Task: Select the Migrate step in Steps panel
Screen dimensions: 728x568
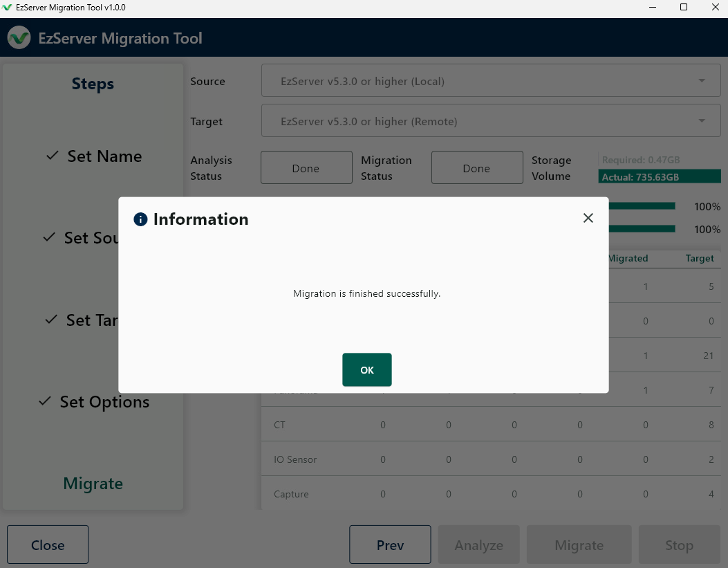Action: pos(93,484)
